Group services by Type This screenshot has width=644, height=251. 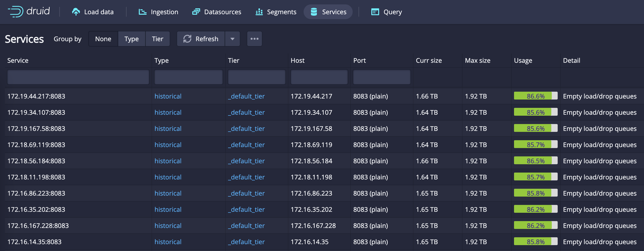point(131,39)
